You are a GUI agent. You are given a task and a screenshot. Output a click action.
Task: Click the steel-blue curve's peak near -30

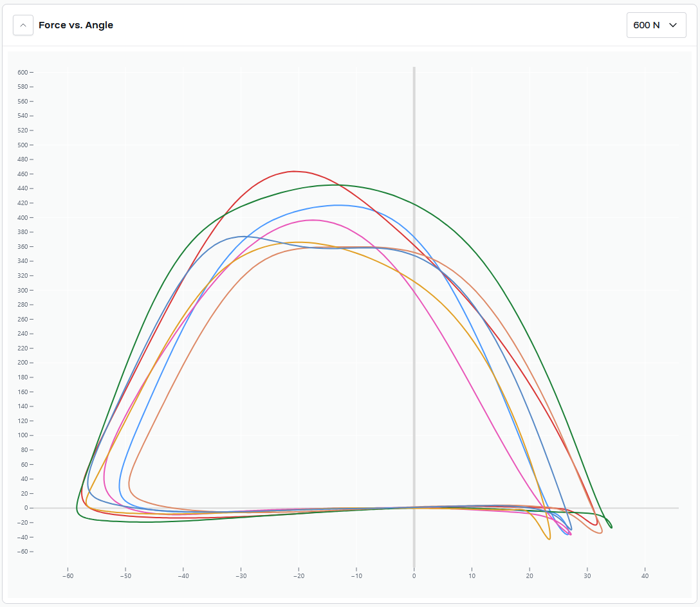(241, 236)
